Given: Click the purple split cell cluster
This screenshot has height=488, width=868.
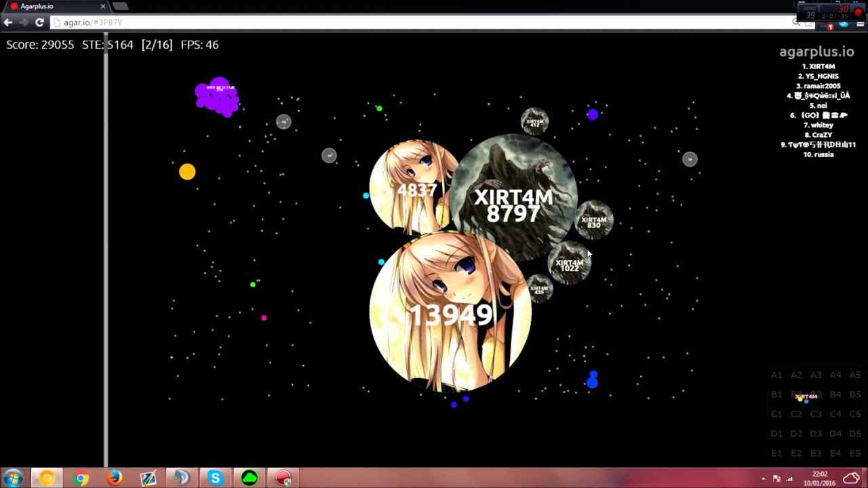Looking at the screenshot, I should coord(217,97).
